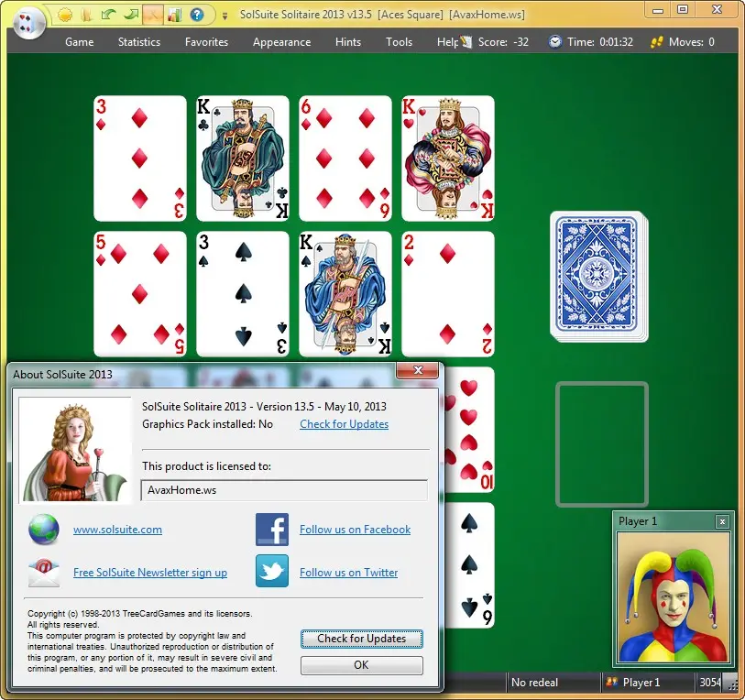Viewport: 745px width, 700px height.
Task: Open Follow us on Twitter link
Action: click(349, 572)
